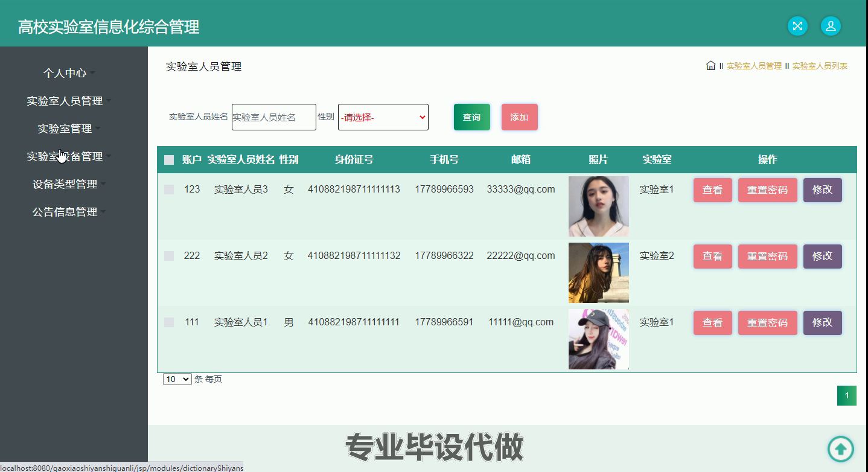Click breadcrumb link 实验室人员管理
The width and height of the screenshot is (868, 472).
754,66
